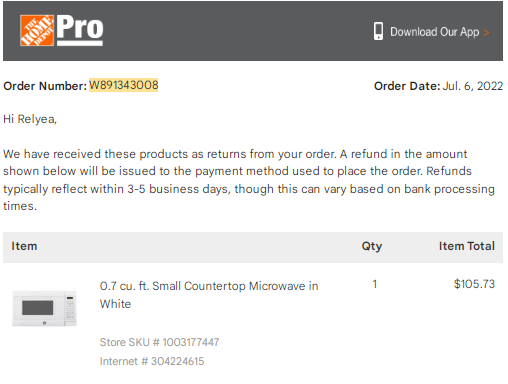Click the Item column header
This screenshot has width=508, height=384.
[x=24, y=246]
